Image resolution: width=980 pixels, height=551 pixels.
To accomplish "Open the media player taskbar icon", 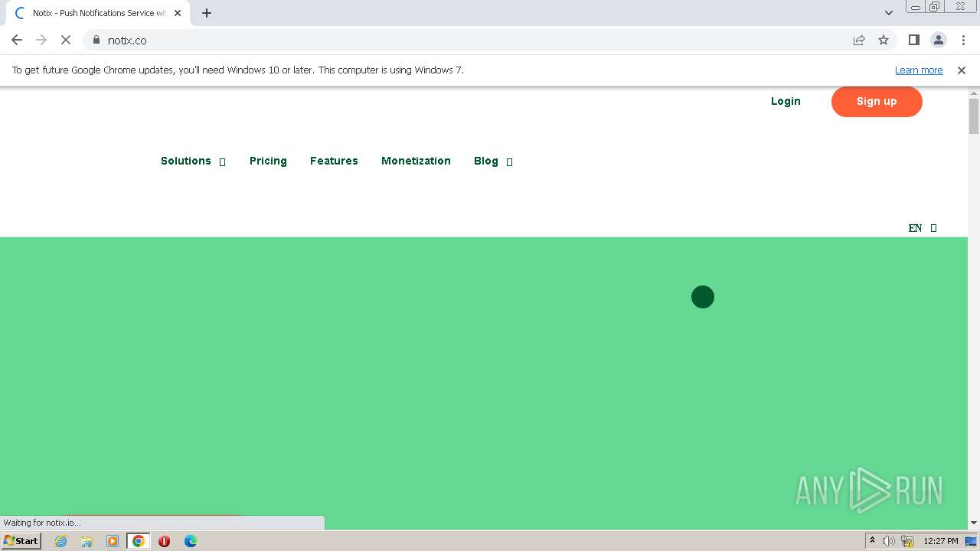I will (x=113, y=541).
